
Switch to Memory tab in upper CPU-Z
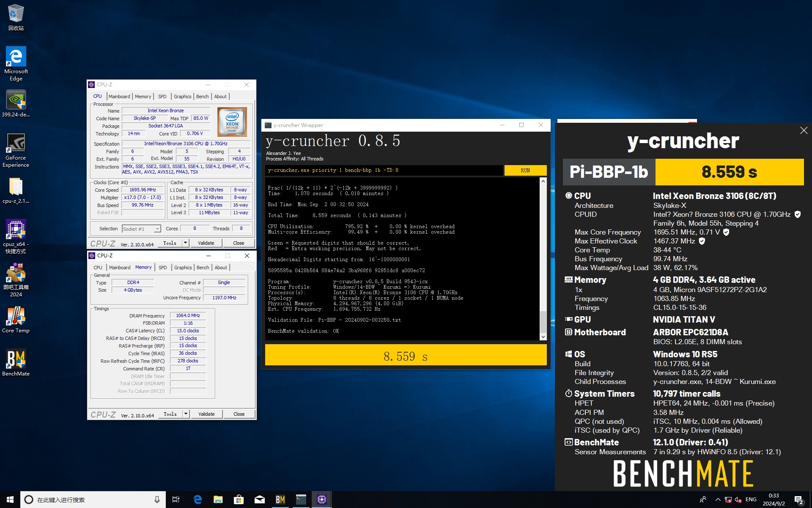[x=143, y=97]
